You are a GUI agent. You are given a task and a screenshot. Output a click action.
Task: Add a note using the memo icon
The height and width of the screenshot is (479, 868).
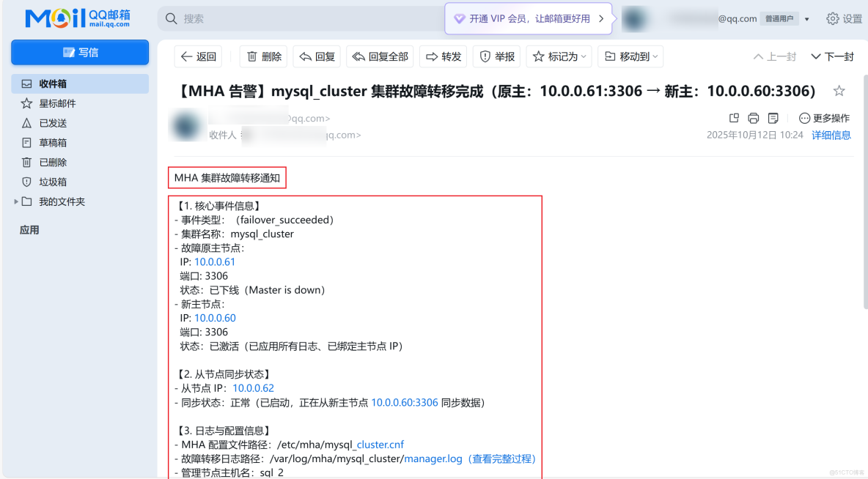click(x=772, y=117)
